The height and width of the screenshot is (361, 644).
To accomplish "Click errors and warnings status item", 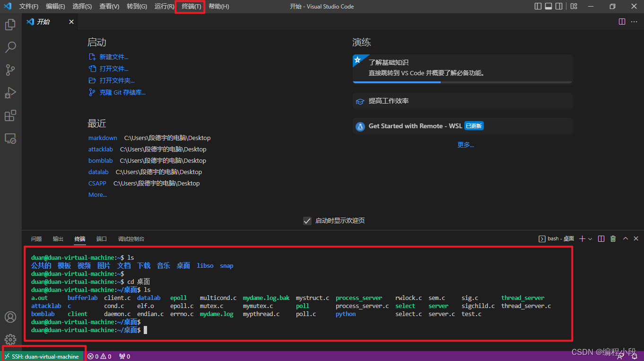I will click(x=99, y=356).
